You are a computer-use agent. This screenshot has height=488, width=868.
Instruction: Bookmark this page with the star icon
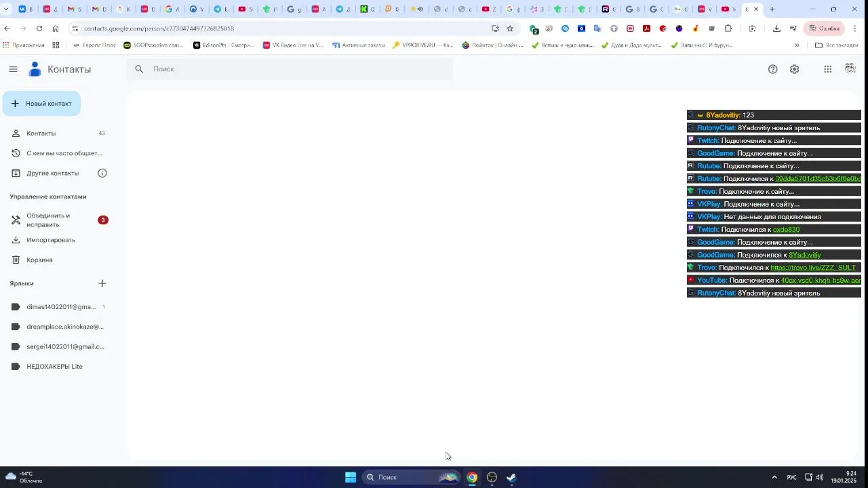510,28
